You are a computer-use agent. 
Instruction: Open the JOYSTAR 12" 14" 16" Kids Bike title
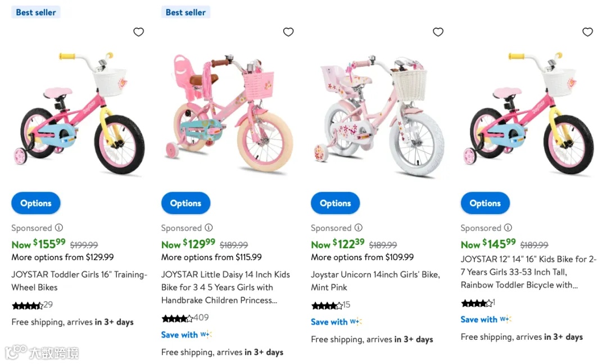point(528,272)
